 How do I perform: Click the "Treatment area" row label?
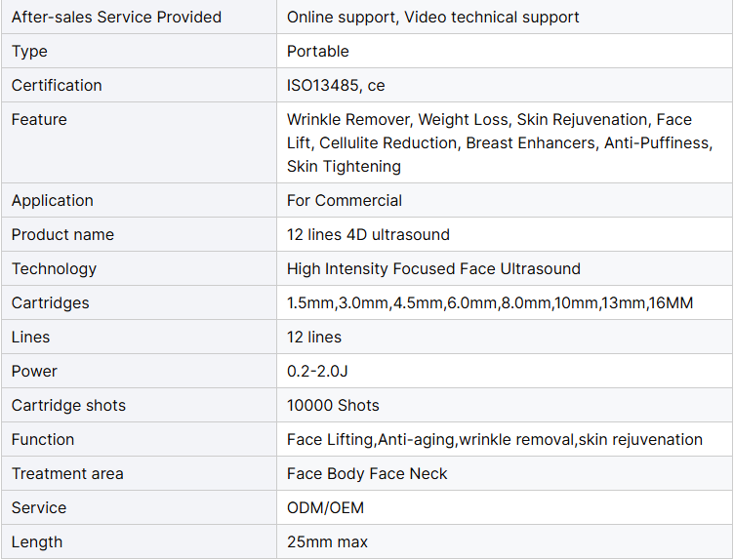67,473
